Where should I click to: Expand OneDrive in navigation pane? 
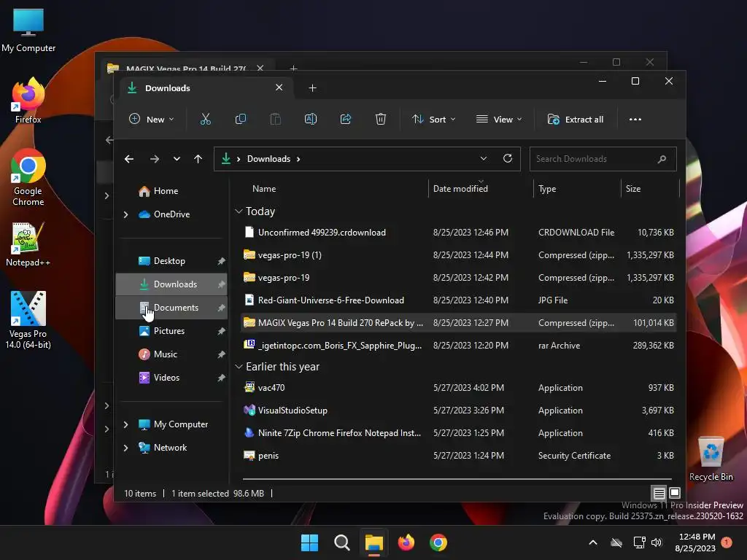[125, 215]
